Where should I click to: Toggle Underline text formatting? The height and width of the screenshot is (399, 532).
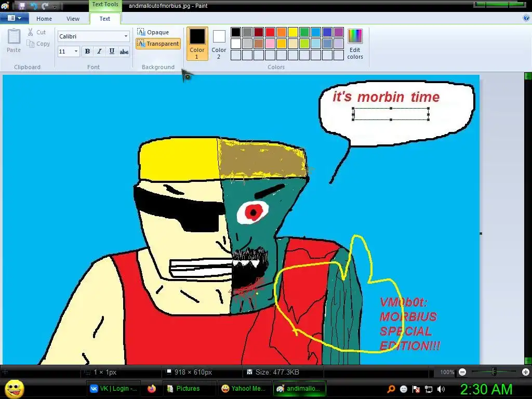click(x=112, y=51)
